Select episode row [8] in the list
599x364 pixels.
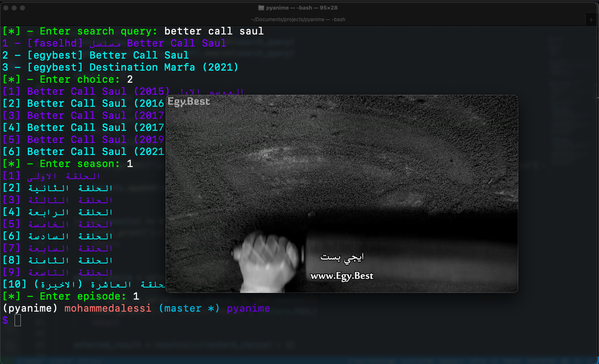click(x=58, y=261)
